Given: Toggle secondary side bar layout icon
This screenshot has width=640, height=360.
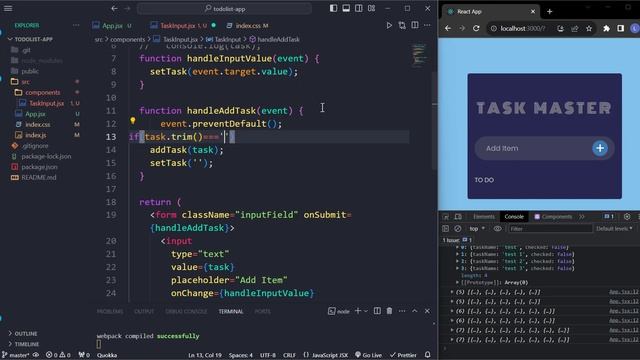Looking at the screenshot, I should [x=359, y=8].
